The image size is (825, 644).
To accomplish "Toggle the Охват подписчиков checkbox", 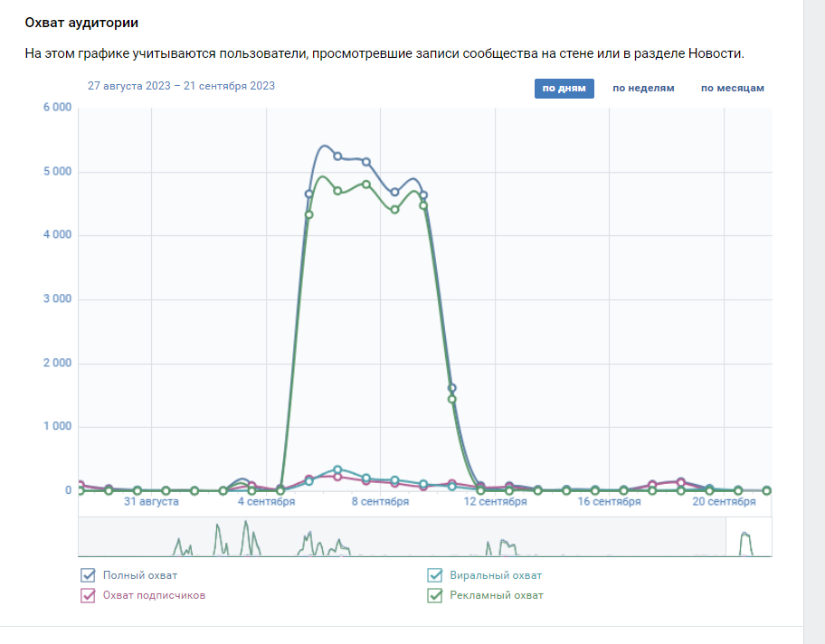I will 88,595.
